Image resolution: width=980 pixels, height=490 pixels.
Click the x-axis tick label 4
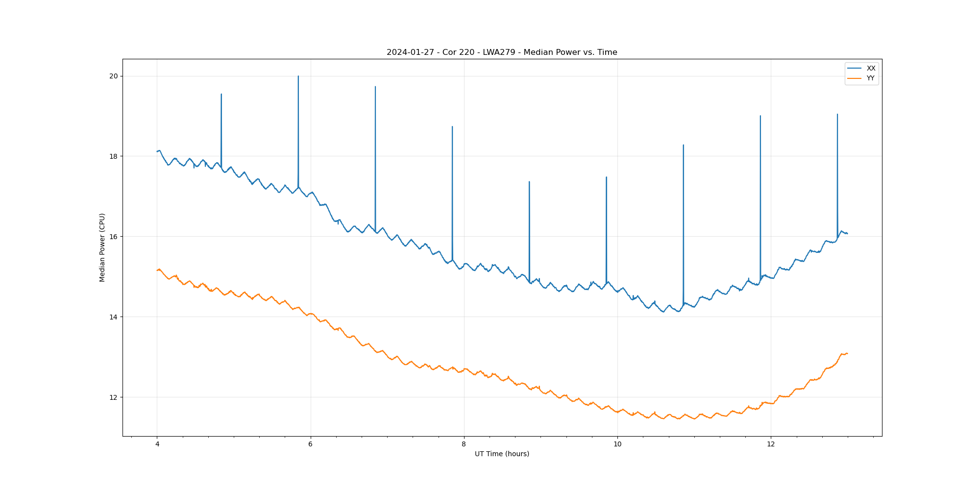pos(157,444)
